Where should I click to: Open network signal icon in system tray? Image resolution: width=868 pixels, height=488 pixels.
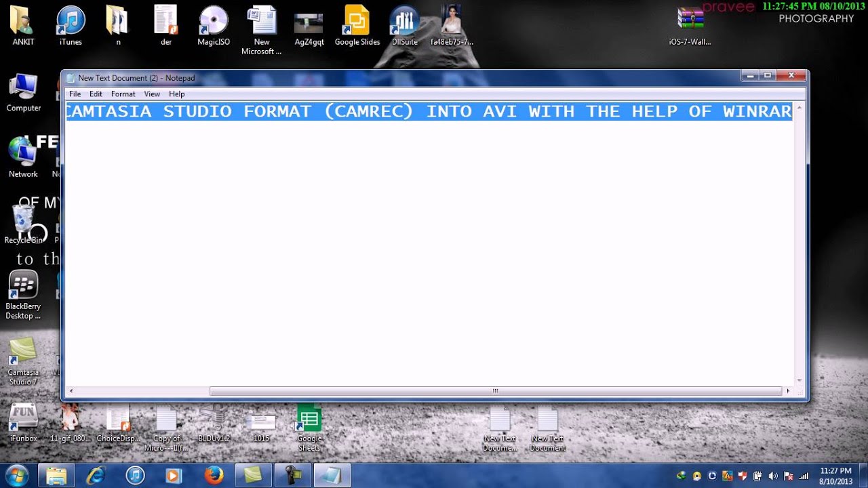coord(804,476)
